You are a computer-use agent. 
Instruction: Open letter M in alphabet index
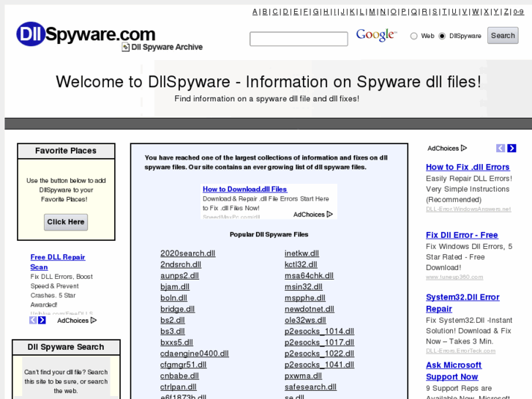tap(372, 12)
